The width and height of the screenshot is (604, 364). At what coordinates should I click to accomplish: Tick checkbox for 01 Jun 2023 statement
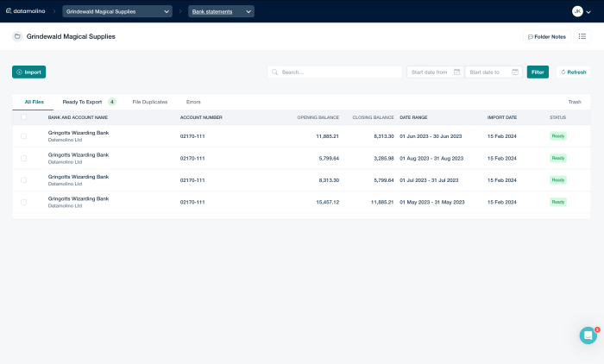pyautogui.click(x=24, y=136)
